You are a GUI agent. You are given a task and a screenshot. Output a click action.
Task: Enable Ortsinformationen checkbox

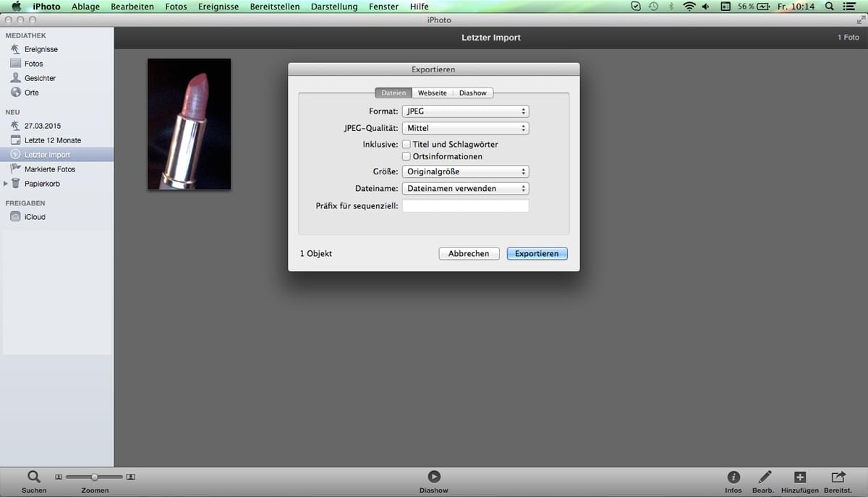[407, 156]
